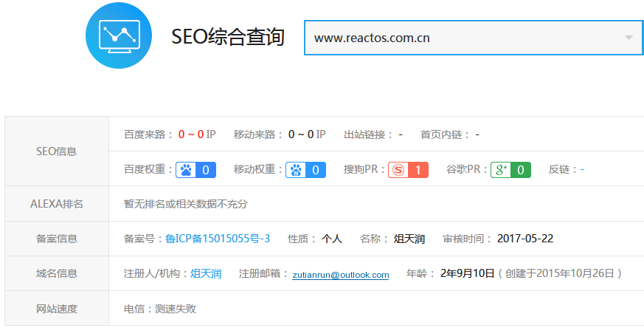Click the SEO综合查询 chart monitor logo
This screenshot has height=328, width=644.
click(119, 35)
